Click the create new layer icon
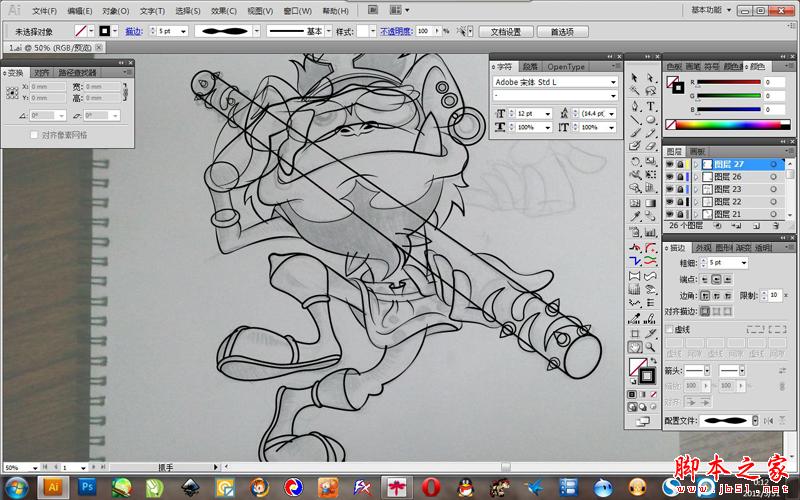This screenshot has height=500, width=800. (x=757, y=226)
